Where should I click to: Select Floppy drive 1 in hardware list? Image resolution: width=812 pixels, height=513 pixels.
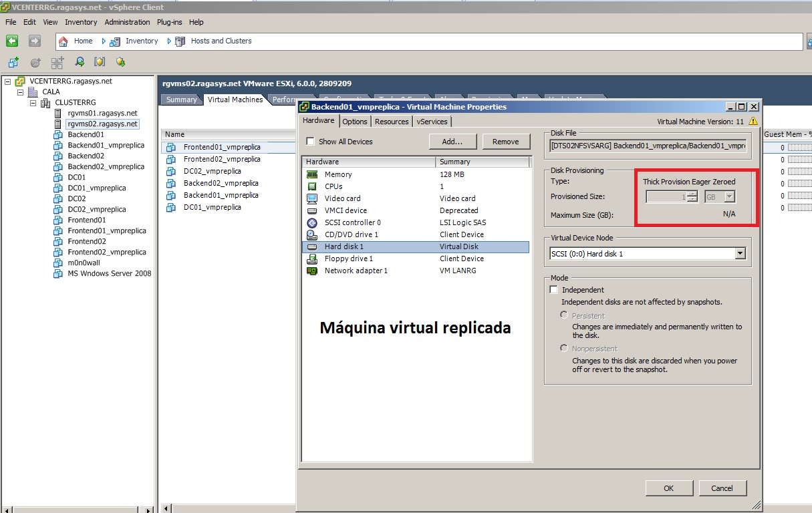tap(416, 259)
